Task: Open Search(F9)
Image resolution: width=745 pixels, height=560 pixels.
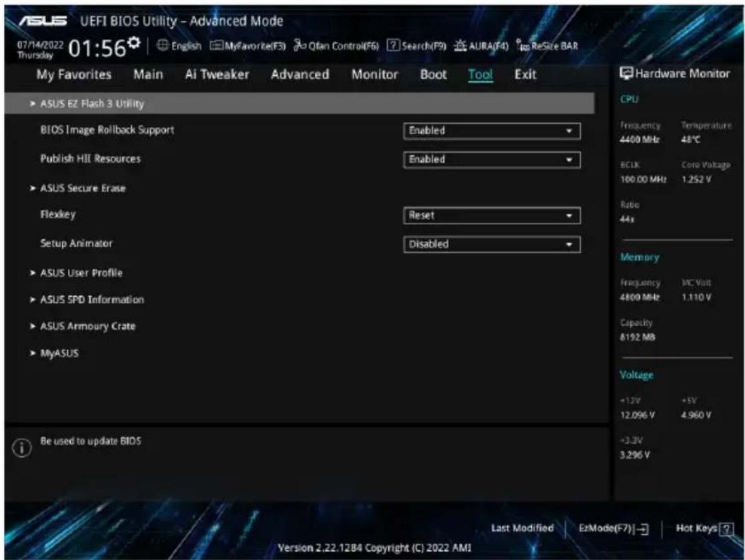Action: (416, 45)
